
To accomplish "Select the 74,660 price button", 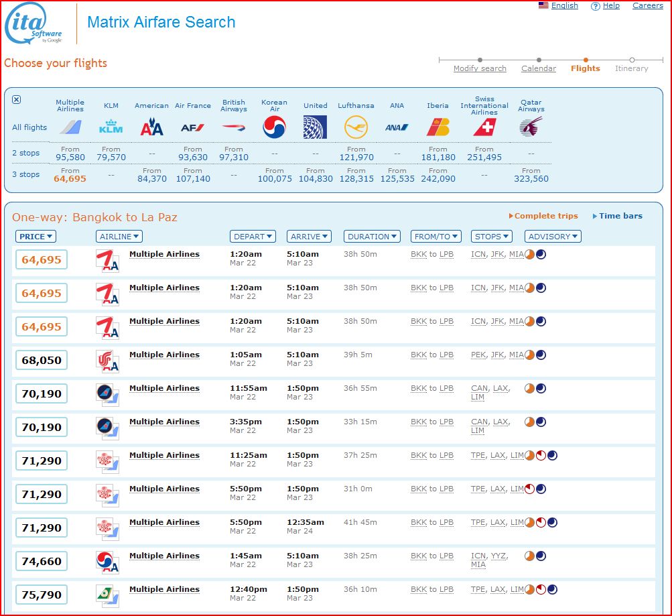I will click(x=42, y=561).
